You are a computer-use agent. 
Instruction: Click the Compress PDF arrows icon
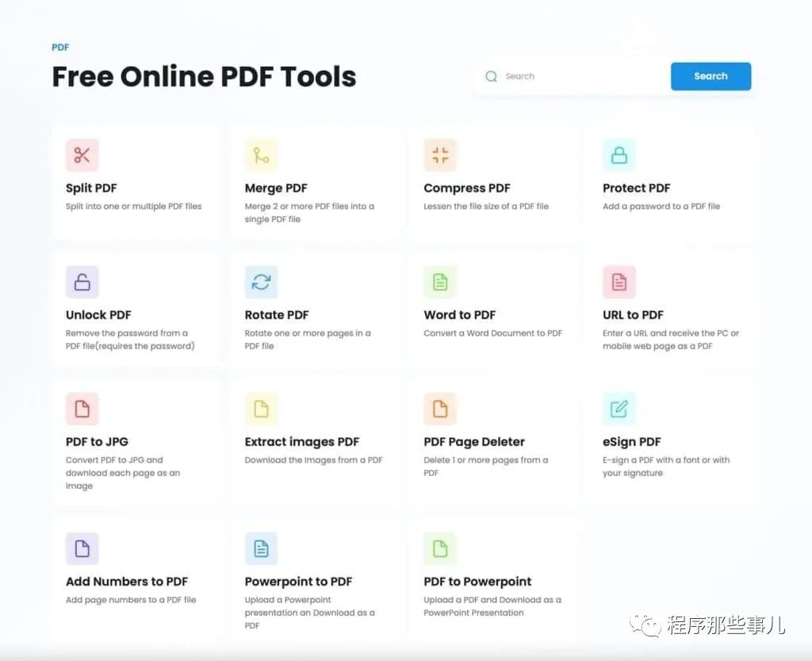click(440, 155)
